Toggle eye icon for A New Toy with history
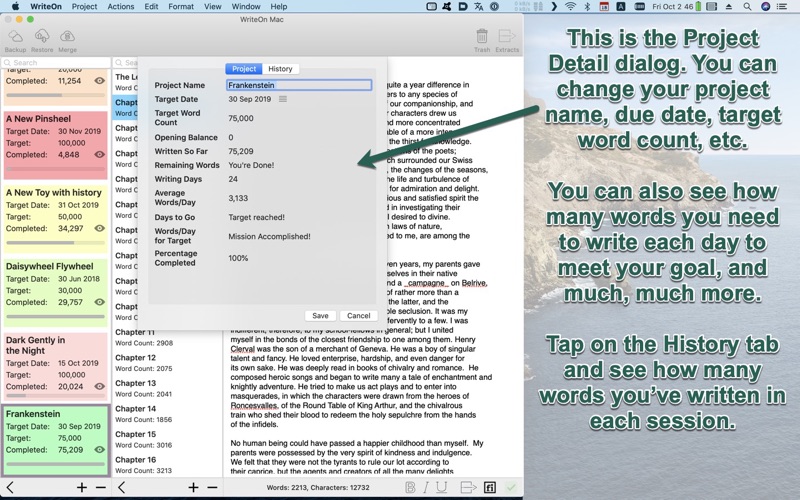The width and height of the screenshot is (800, 500). (99, 228)
